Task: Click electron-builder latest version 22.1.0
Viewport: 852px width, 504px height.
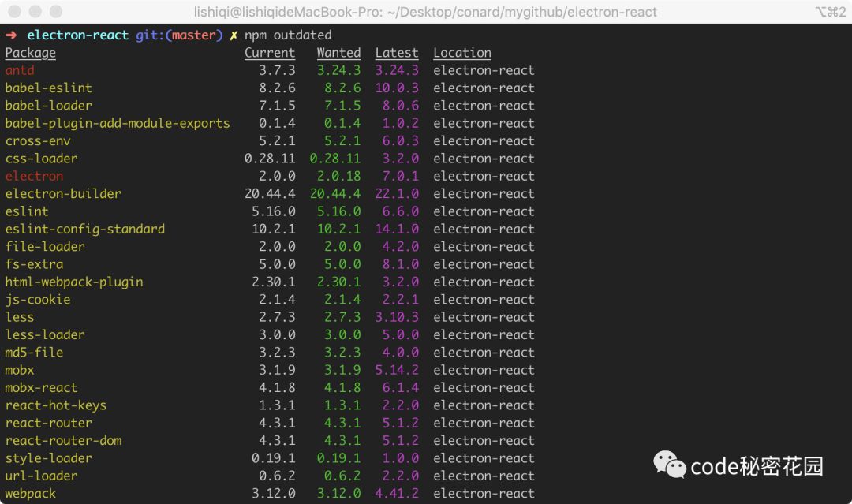Action: [x=397, y=194]
